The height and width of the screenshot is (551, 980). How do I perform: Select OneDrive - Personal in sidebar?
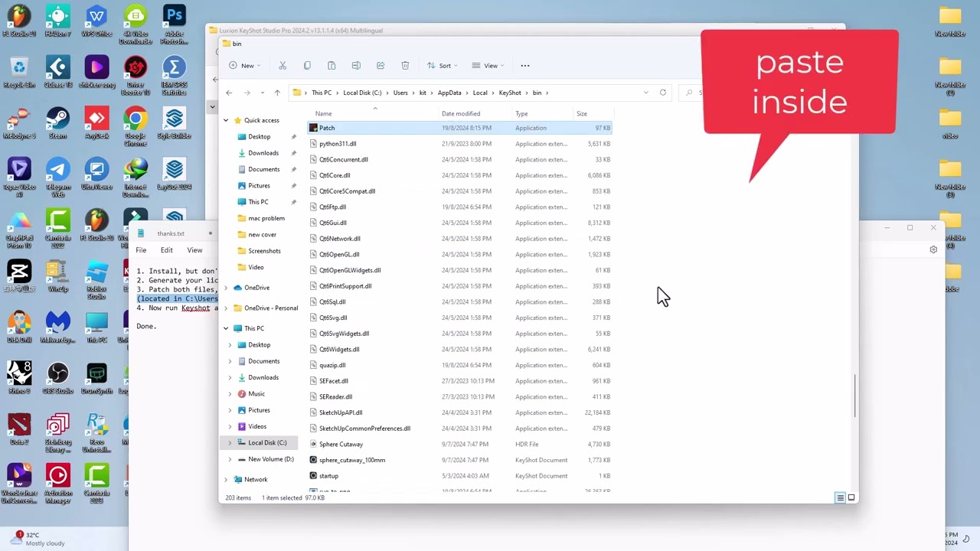pos(271,308)
